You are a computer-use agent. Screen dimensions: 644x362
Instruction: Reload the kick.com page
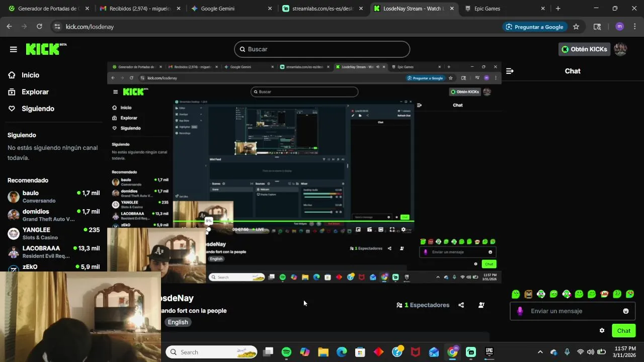tap(39, 27)
